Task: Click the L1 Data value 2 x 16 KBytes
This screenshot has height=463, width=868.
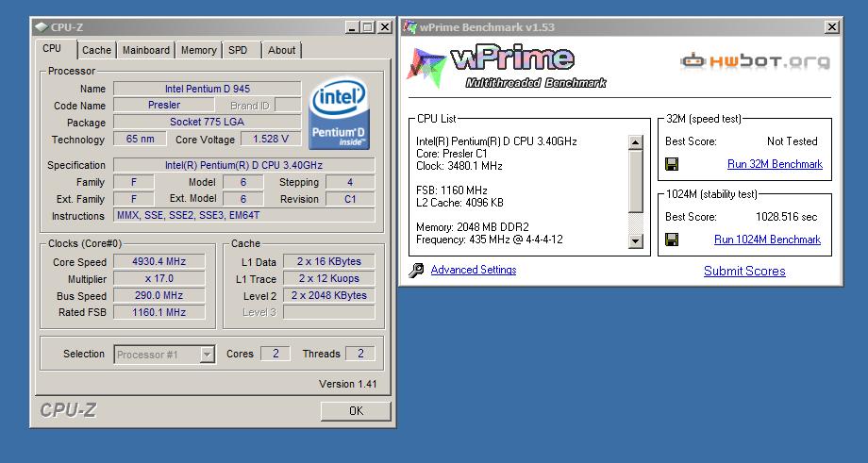Action: point(329,261)
